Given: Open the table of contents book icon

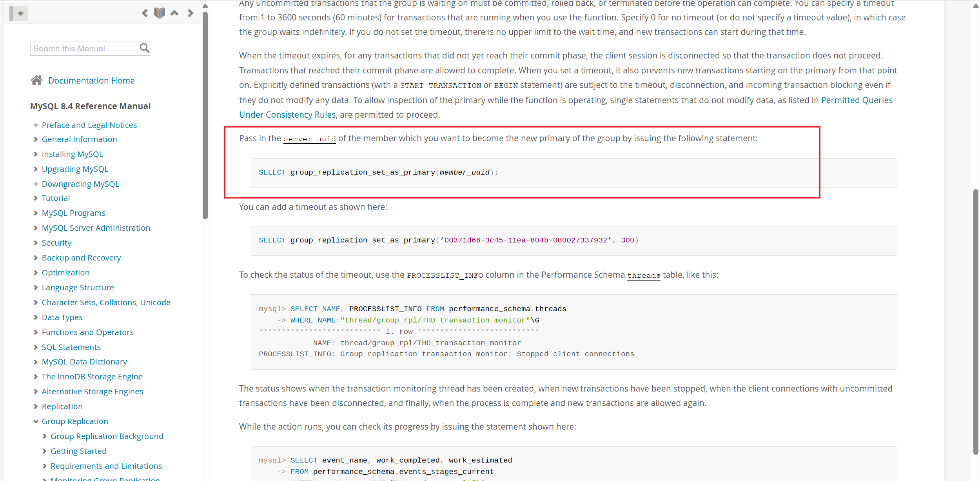Looking at the screenshot, I should click(160, 13).
